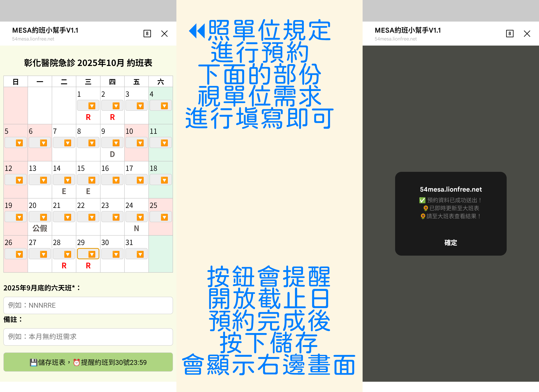Open shift dropdown for October 24
The image size is (539, 392).
point(136,217)
